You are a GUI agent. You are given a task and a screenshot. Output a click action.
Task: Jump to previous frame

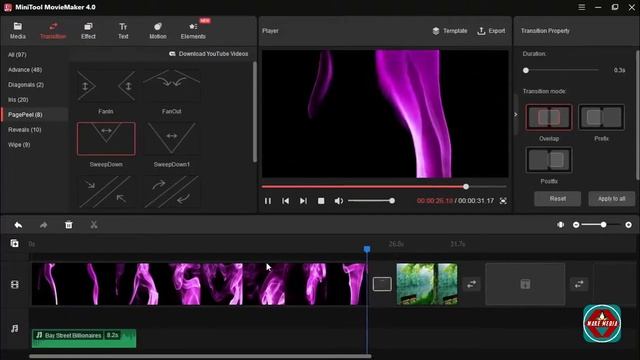pyautogui.click(x=285, y=201)
